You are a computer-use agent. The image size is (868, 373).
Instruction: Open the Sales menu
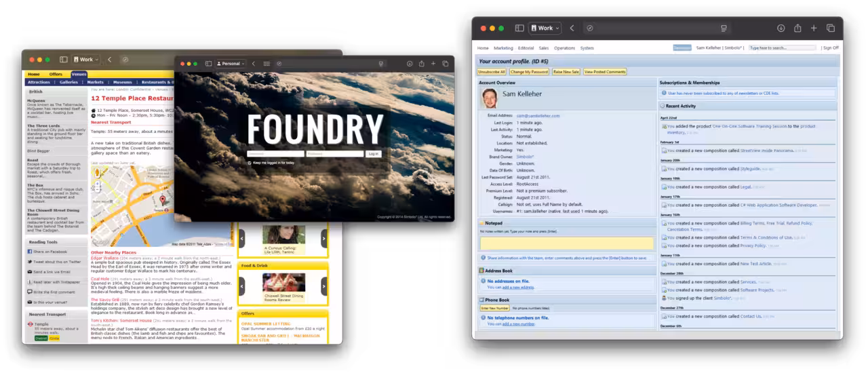[x=544, y=48]
